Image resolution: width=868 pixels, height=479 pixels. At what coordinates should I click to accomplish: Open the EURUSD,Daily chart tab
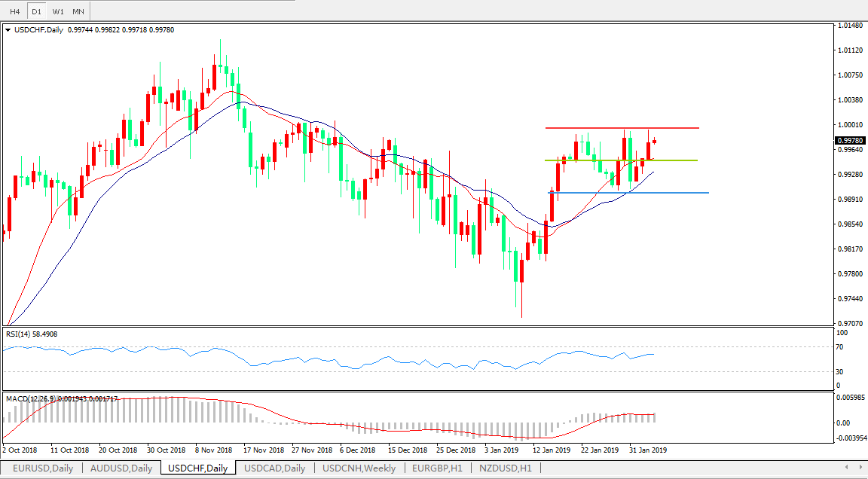[42, 468]
